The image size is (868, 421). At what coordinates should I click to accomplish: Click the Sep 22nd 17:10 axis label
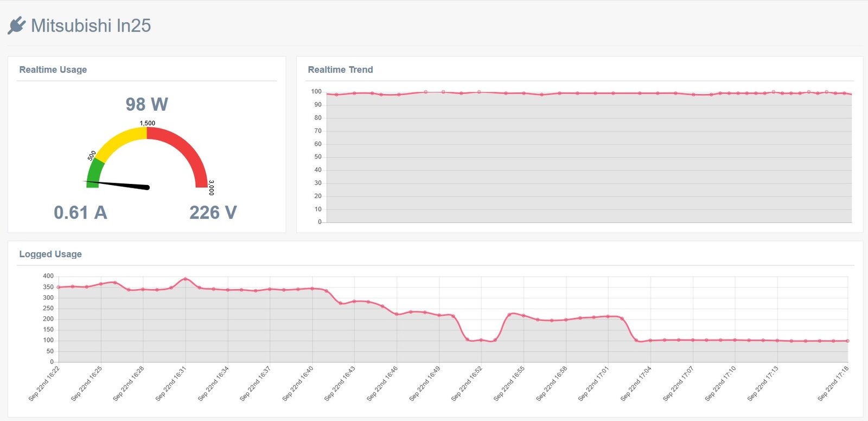pos(721,384)
